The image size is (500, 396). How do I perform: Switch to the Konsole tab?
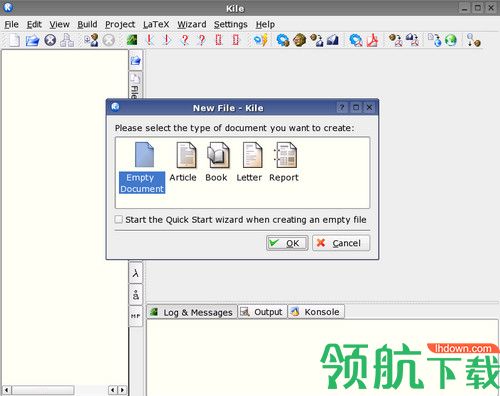pos(316,312)
